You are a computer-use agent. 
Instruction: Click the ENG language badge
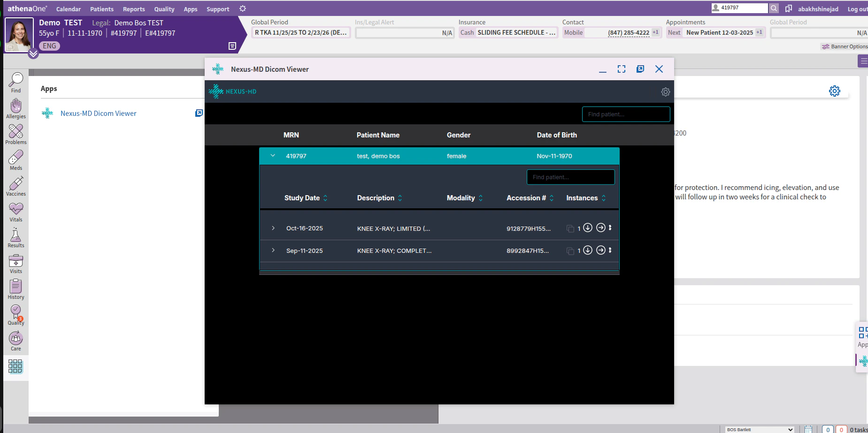[49, 46]
